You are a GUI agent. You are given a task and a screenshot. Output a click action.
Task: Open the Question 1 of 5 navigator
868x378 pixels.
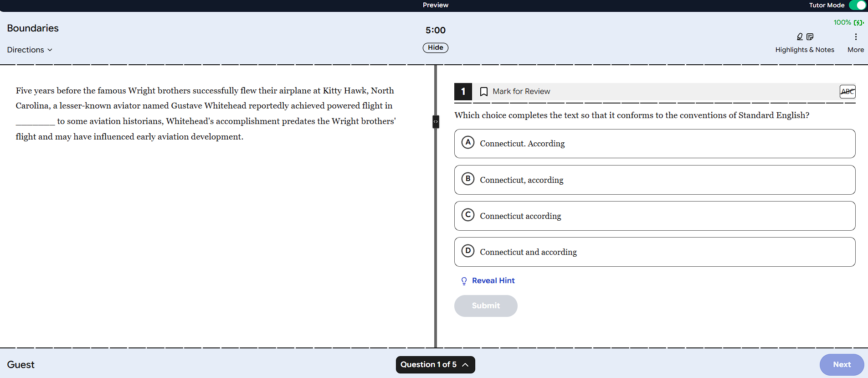point(435,365)
